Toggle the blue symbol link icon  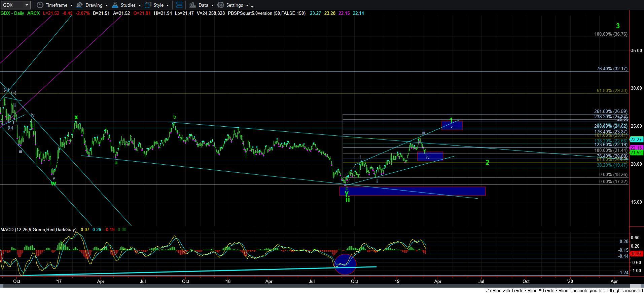point(179,5)
